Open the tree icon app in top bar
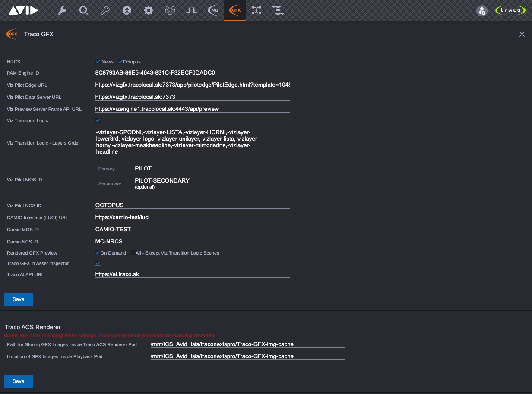The height and width of the screenshot is (394, 532). (127, 10)
